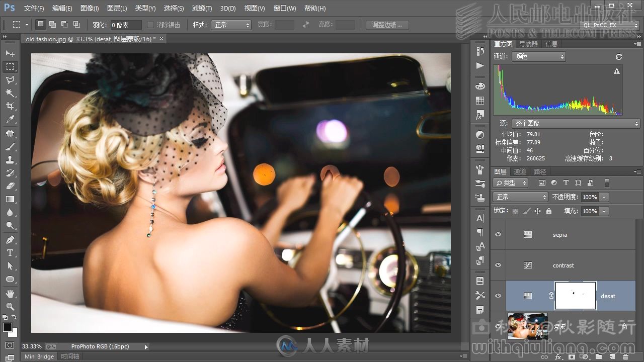Open the Color palette panel icon
This screenshot has width=644, height=362.
pyautogui.click(x=480, y=86)
